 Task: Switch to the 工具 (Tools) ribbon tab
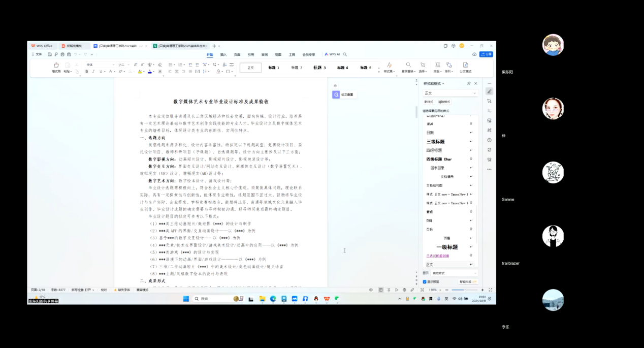[292, 54]
